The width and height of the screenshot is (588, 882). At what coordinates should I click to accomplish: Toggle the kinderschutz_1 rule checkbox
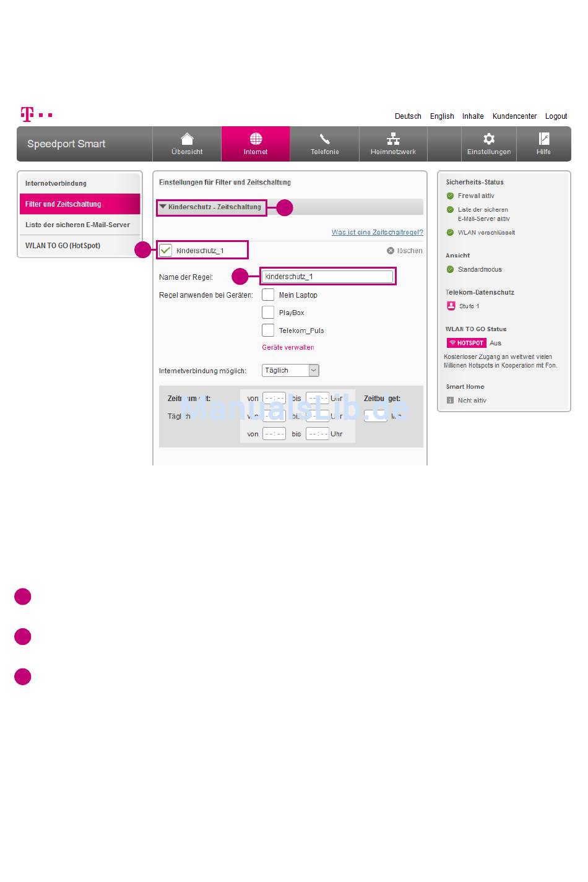pos(165,250)
